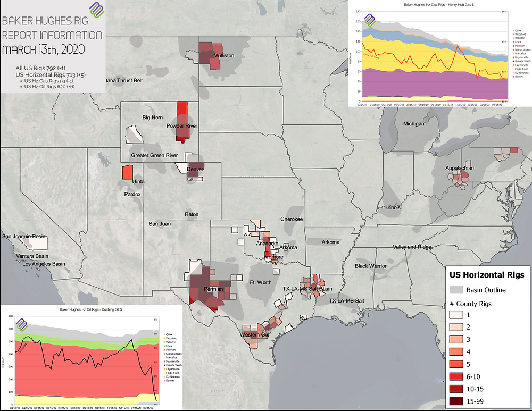532x411 pixels.
Task: Click Utica in the gas rigs chart legend
Action: coord(518,43)
